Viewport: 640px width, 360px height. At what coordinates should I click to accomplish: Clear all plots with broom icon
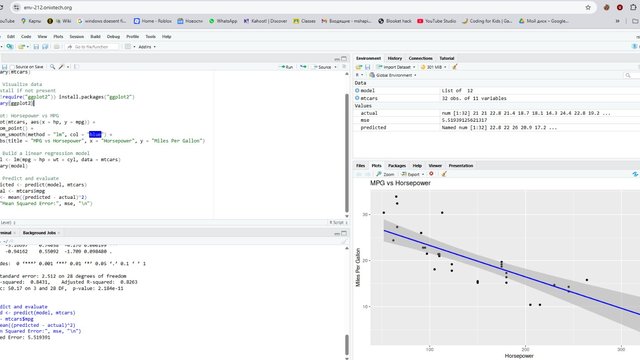point(444,174)
